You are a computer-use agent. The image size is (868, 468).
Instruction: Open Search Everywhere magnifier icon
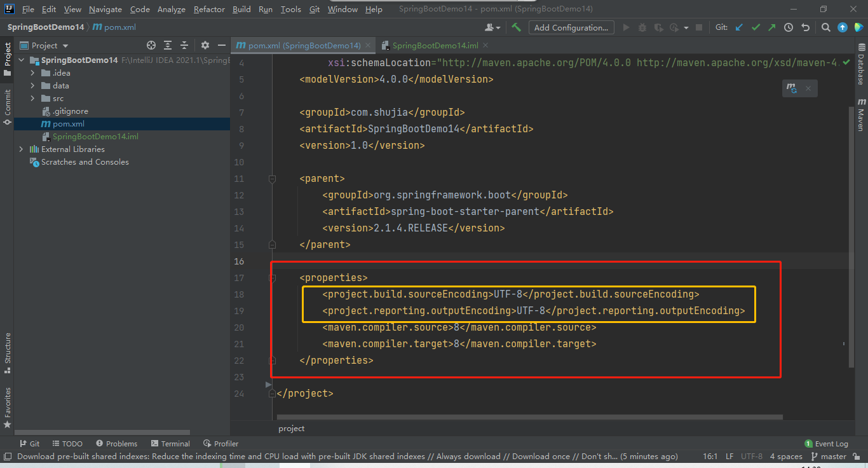825,27
